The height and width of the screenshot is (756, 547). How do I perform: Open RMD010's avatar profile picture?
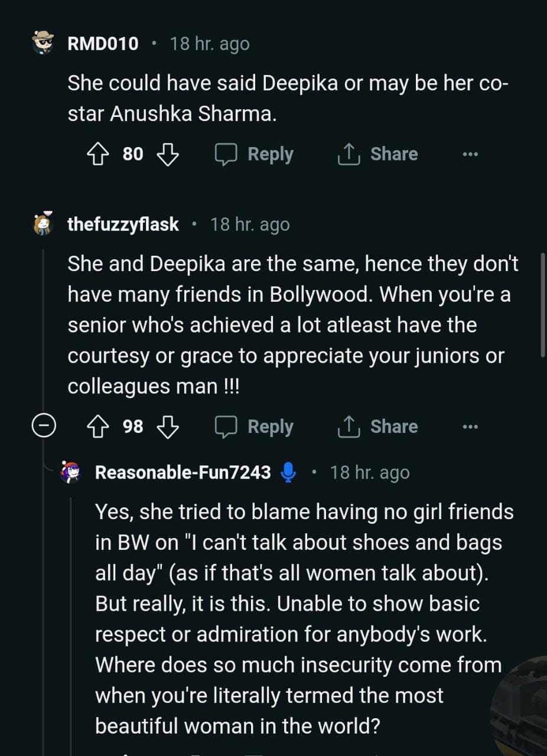[43, 43]
